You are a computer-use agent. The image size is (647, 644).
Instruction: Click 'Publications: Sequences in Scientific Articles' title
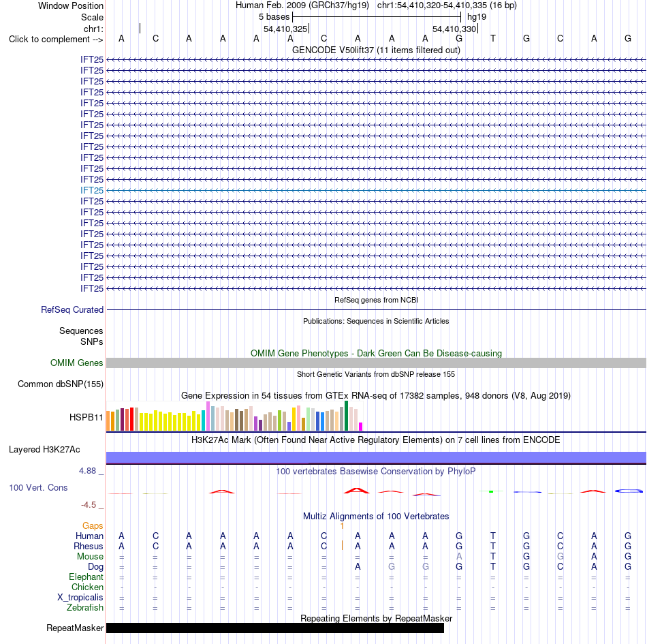[x=376, y=321]
